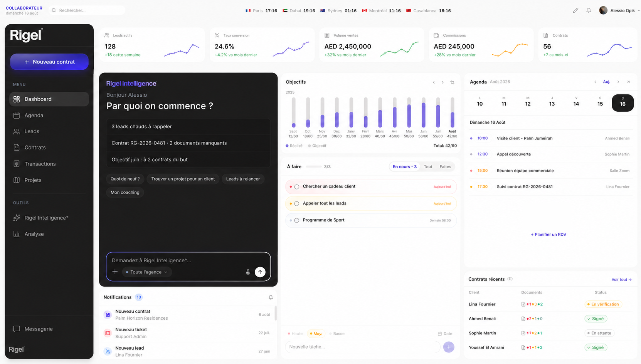This screenshot has height=364, width=641.
Task: Open Lina Fournier's contract document icon
Action: [x=523, y=304]
